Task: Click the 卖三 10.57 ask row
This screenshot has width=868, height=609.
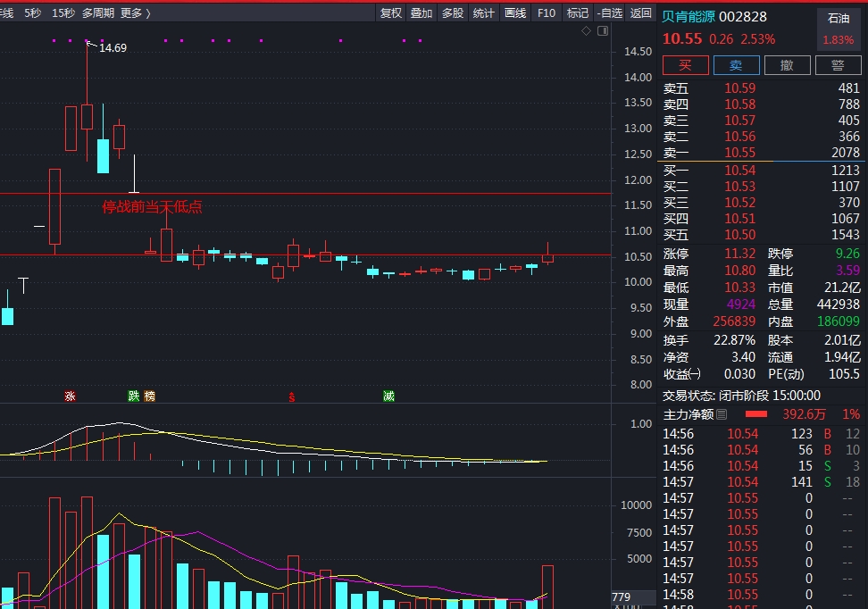Action: [x=761, y=121]
